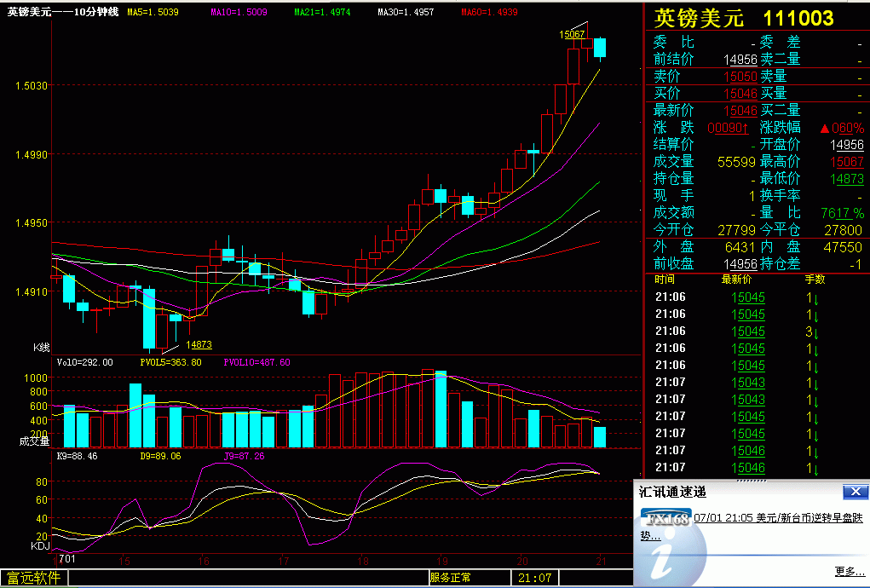Screen dimensions: 870x588
Task: Select the MA10=1.5009 indicator label
Action: pyautogui.click(x=239, y=12)
